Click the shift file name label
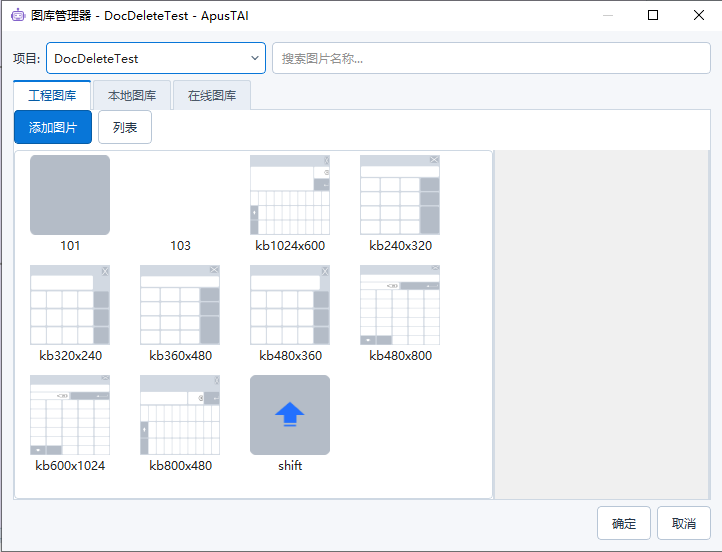 (290, 466)
